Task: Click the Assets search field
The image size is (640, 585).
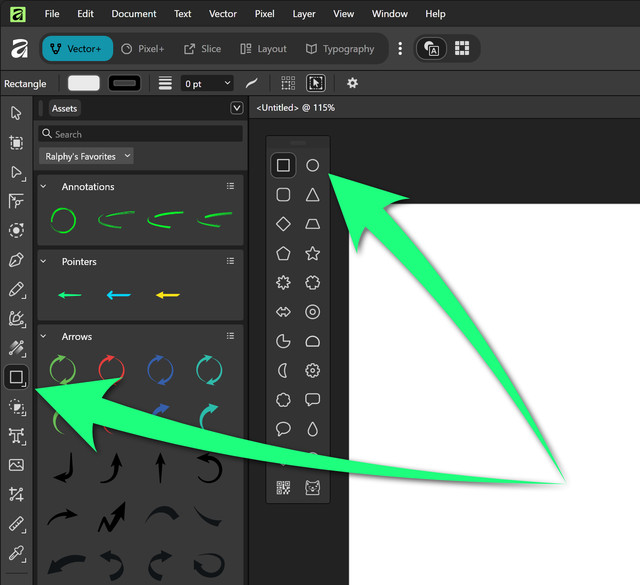Action: 140,134
